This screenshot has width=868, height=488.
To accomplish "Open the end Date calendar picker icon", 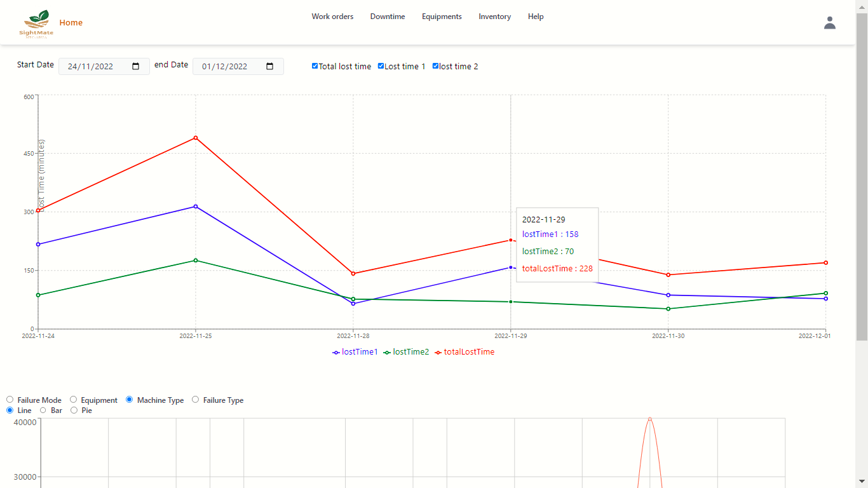I will 270,66.
